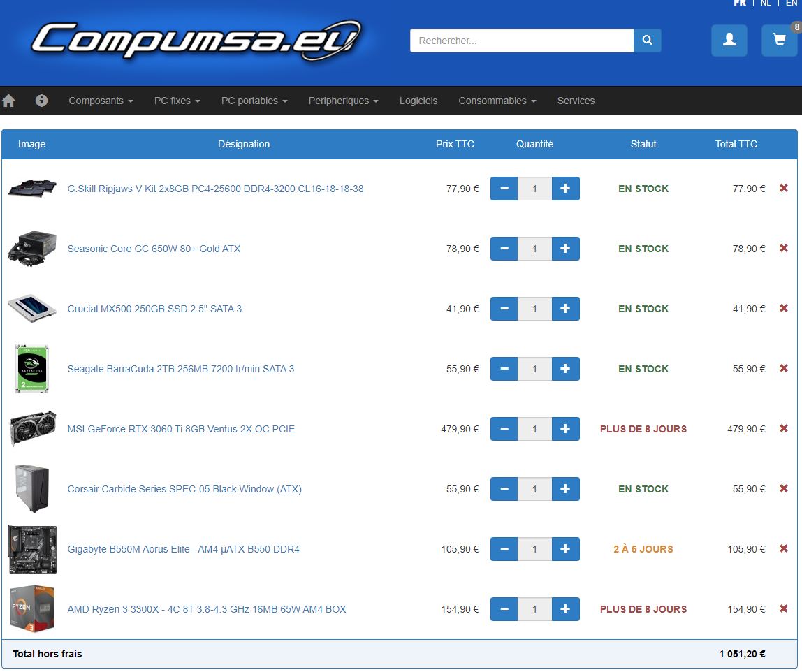The width and height of the screenshot is (802, 672).
Task: Open G.Skill Ripjaws V Kit product link
Action: [215, 189]
